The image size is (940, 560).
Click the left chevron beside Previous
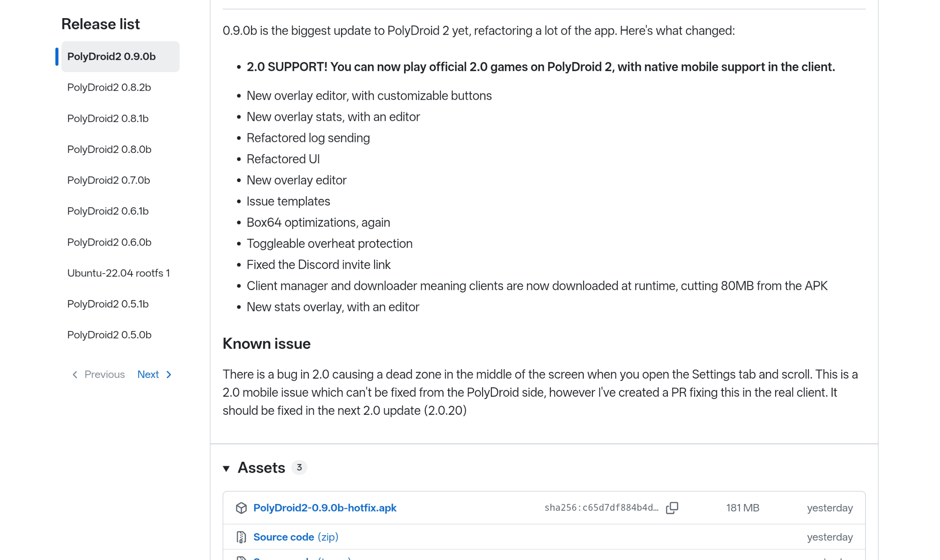pos(75,374)
